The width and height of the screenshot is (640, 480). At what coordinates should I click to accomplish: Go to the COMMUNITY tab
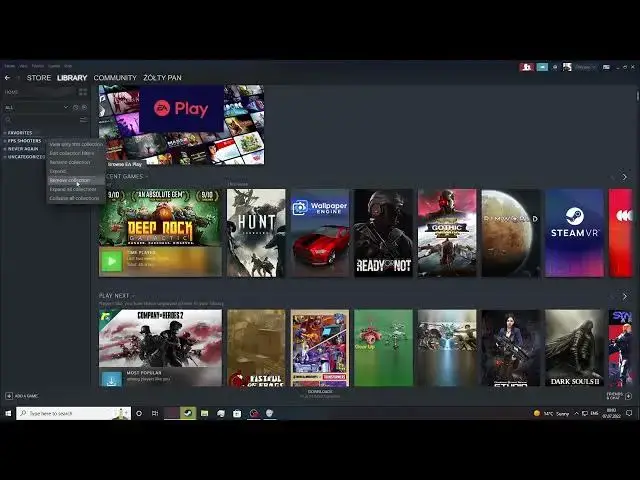[x=115, y=78]
